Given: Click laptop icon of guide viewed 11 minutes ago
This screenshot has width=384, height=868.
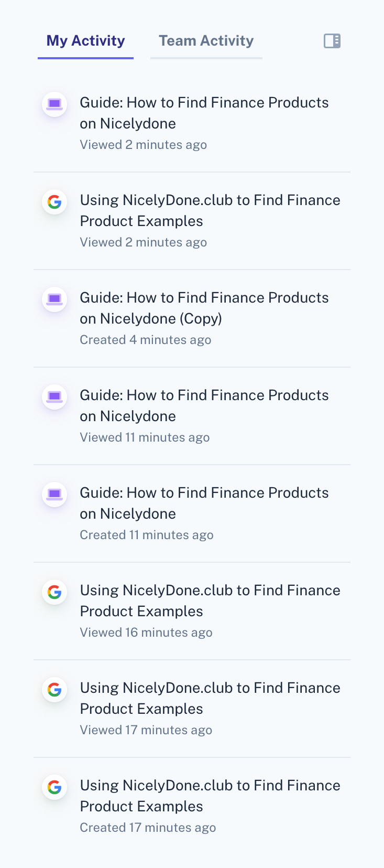Looking at the screenshot, I should [54, 397].
